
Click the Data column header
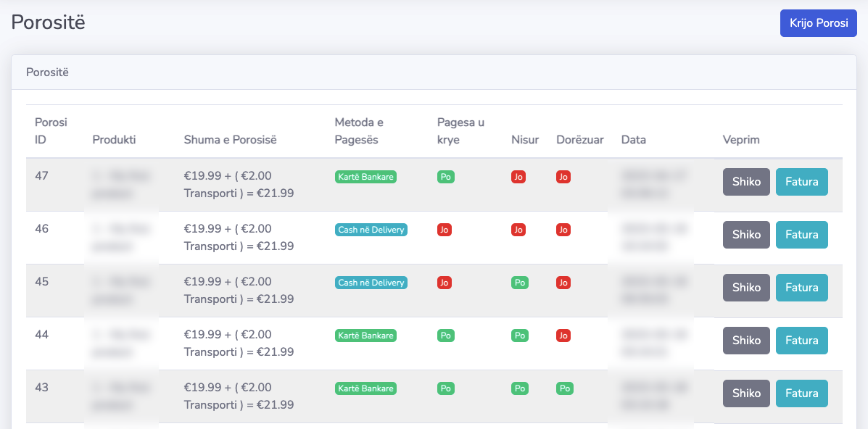click(633, 140)
